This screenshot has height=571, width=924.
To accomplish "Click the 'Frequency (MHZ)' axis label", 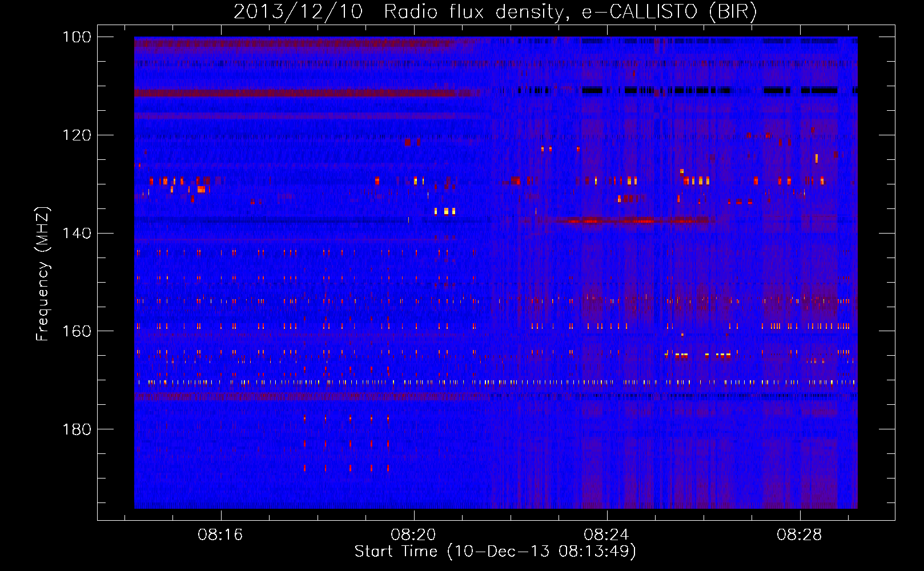I will click(43, 274).
